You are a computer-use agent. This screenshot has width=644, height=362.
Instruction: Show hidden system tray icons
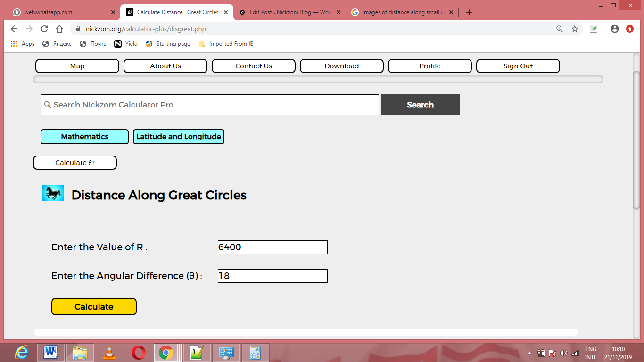click(x=529, y=353)
